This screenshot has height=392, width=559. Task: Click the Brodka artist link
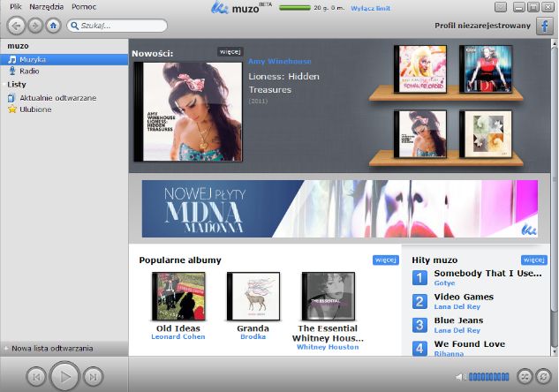click(x=253, y=336)
